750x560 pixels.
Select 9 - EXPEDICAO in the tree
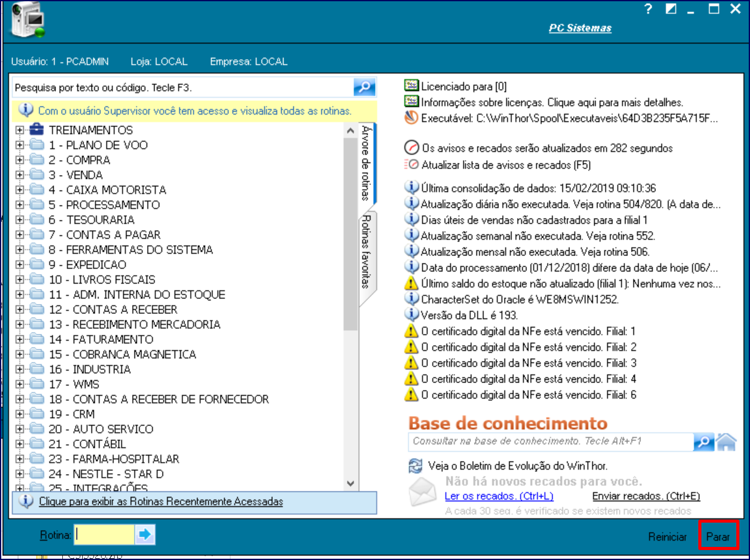(88, 265)
